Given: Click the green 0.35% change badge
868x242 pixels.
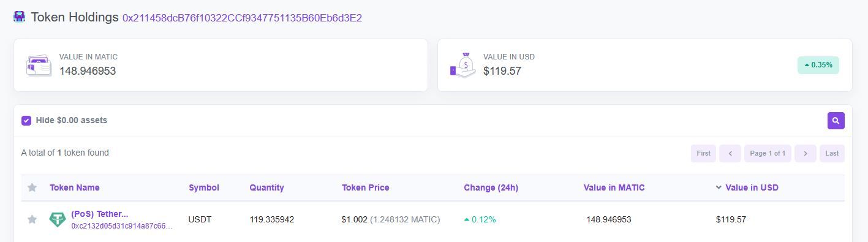Looking at the screenshot, I should tap(818, 65).
